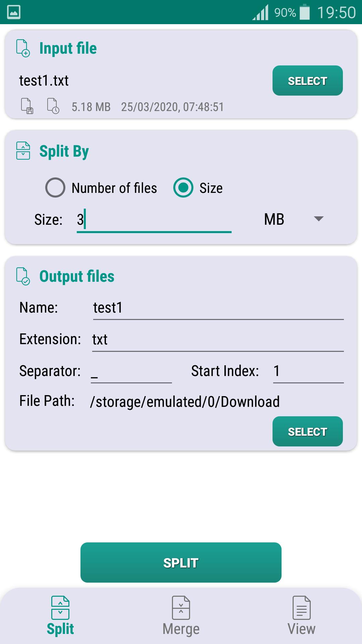Viewport: 362px width, 644px height.
Task: Open the MB unit dropdown
Action: (x=294, y=219)
